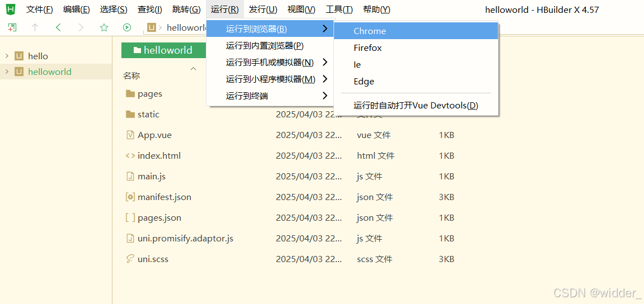Screen dimensions: 644x304
Task: Open run to mini-program simulator submenu arrow
Action: 325,79
